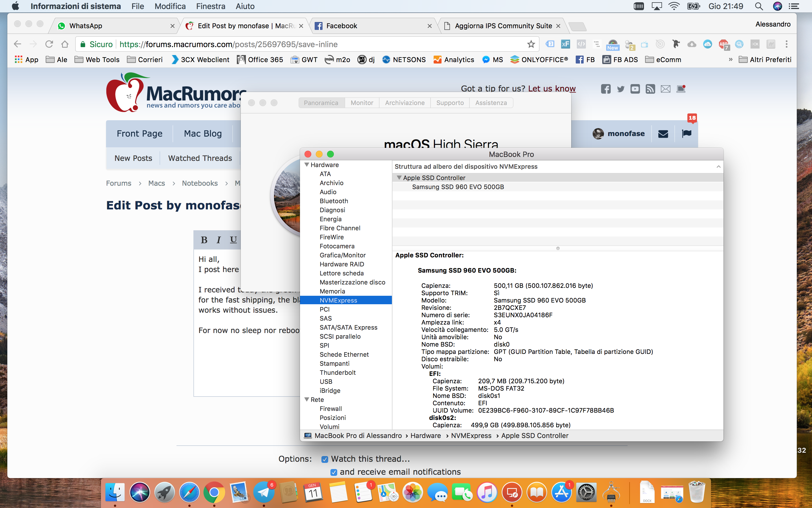Open the Front Page navigation link
Viewport: 812px width, 508px height.
point(140,134)
